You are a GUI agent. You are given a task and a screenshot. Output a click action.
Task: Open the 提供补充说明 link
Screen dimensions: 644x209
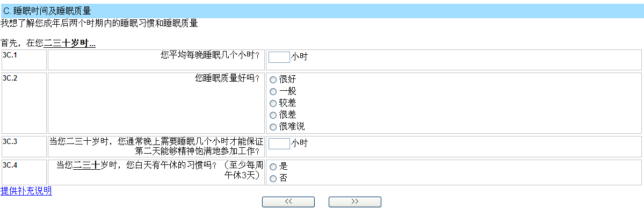pos(26,191)
